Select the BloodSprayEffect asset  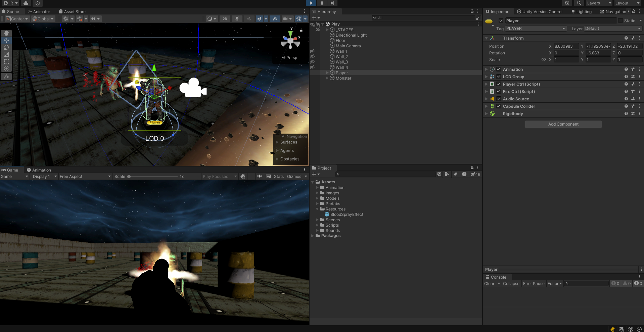[x=347, y=214]
